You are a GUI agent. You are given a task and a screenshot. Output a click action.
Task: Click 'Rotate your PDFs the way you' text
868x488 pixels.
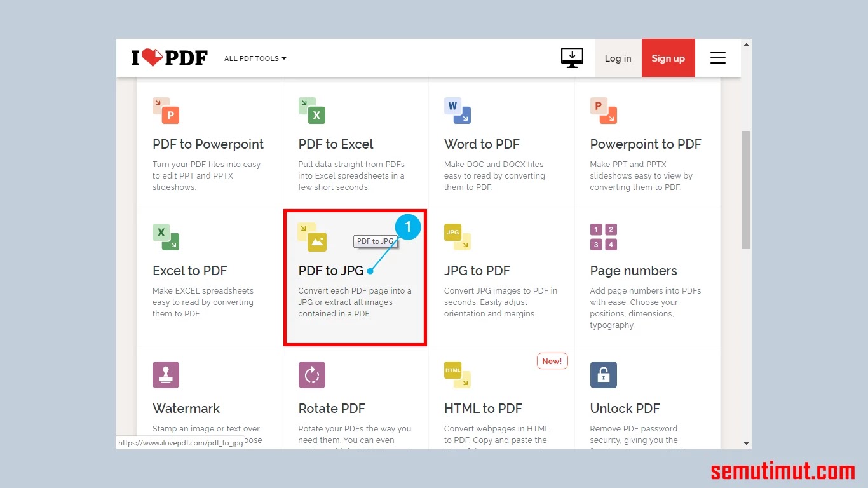[355, 429]
